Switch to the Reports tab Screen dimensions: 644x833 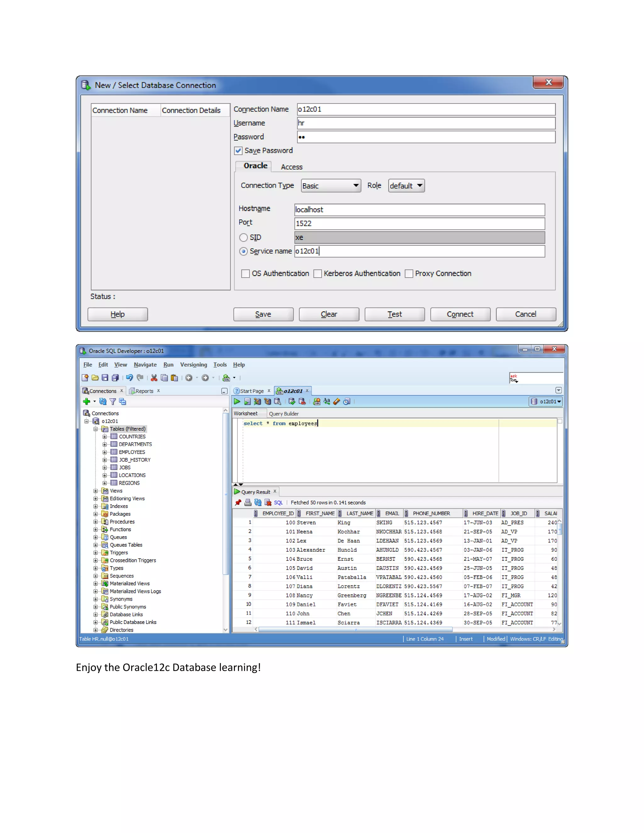coord(144,391)
